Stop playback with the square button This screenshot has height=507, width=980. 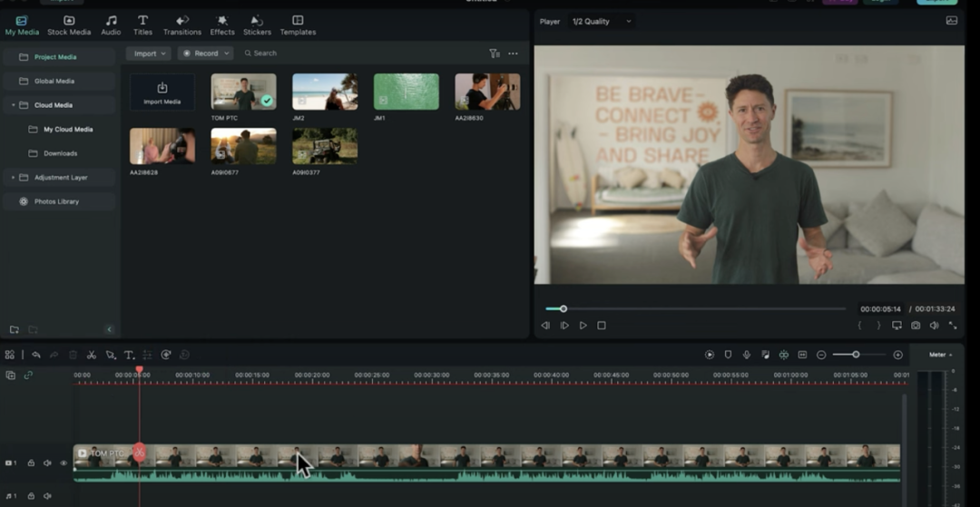(602, 326)
